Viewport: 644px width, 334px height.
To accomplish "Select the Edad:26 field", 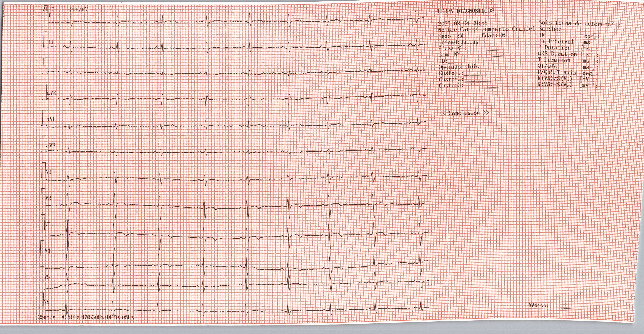I will point(494,35).
